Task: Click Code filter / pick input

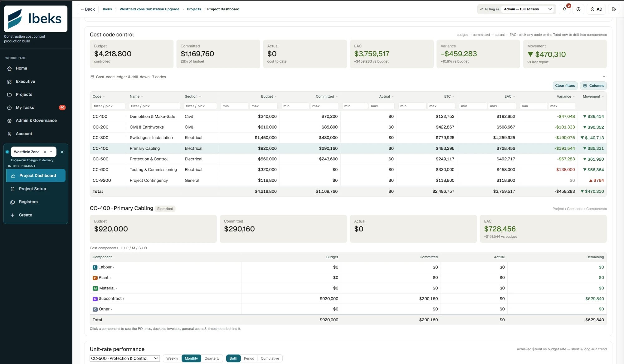Action: [108, 106]
